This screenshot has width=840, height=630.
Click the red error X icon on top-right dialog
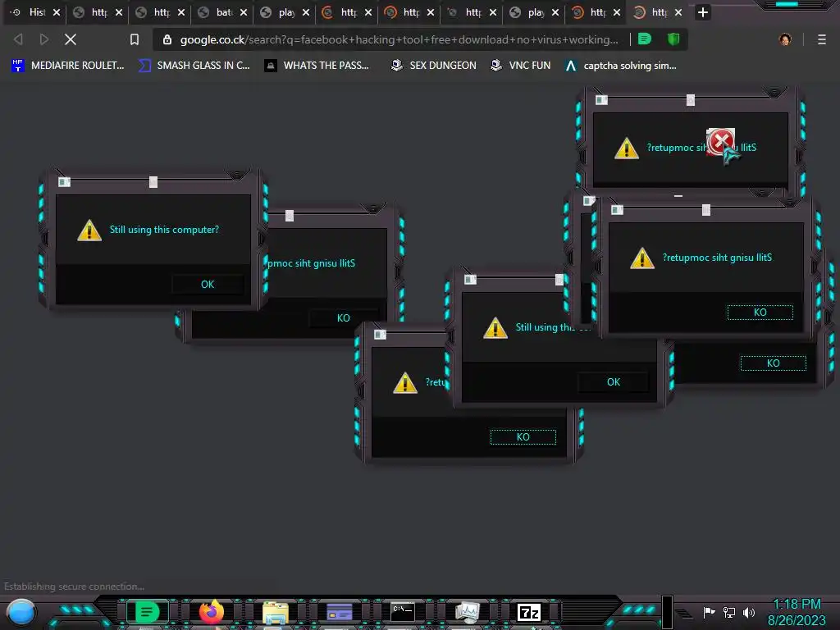pos(720,142)
